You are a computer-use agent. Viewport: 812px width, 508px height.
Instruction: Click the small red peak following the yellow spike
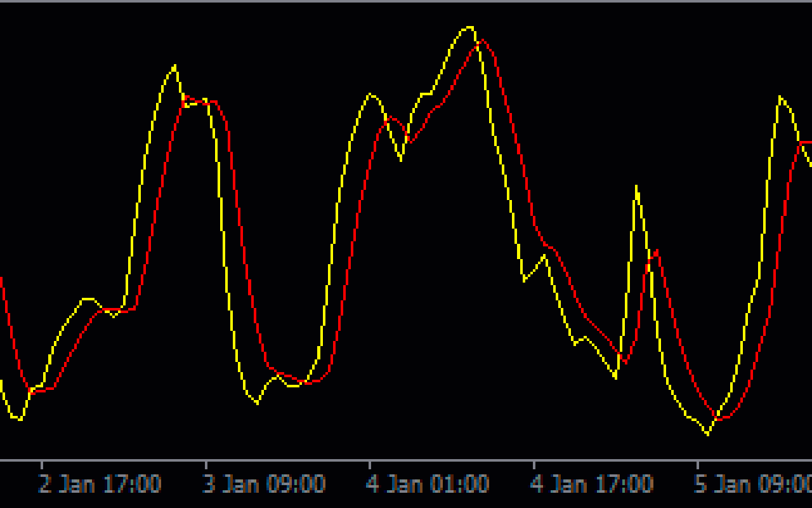(656, 251)
